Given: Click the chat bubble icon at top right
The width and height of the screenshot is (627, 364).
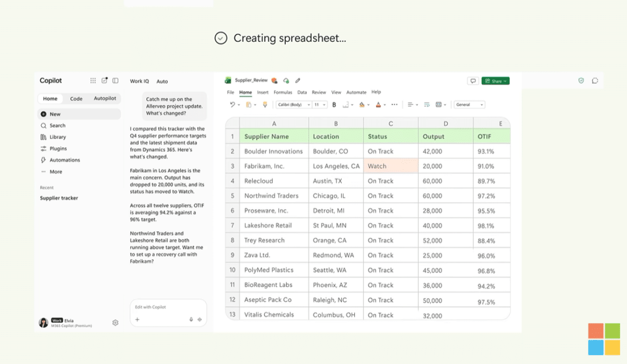Looking at the screenshot, I should (x=595, y=80).
